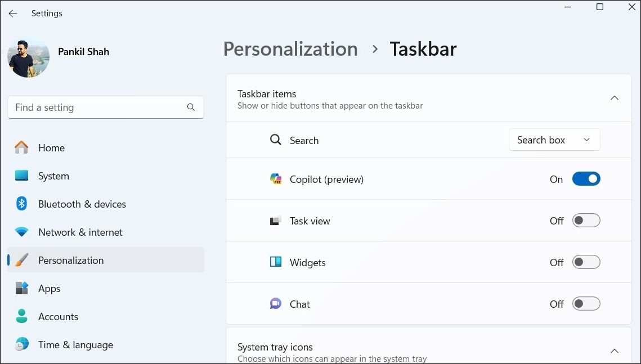
Task: Turn on the Widgets switch
Action: coord(586,262)
